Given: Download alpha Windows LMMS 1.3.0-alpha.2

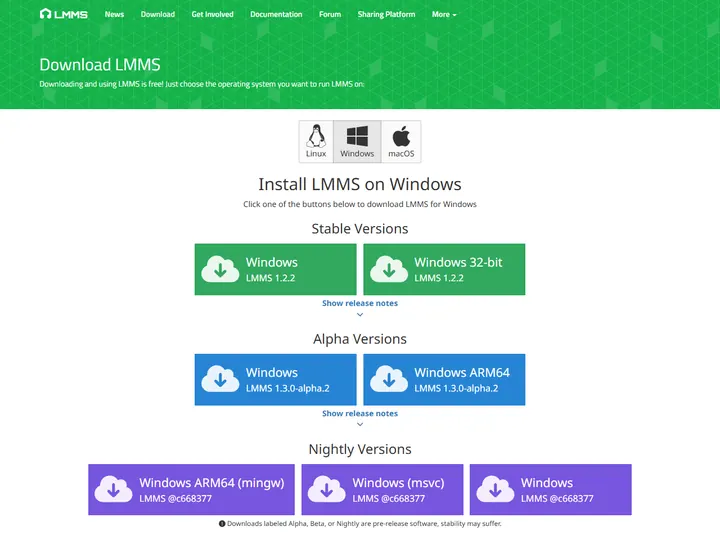Looking at the screenshot, I should 276,379.
